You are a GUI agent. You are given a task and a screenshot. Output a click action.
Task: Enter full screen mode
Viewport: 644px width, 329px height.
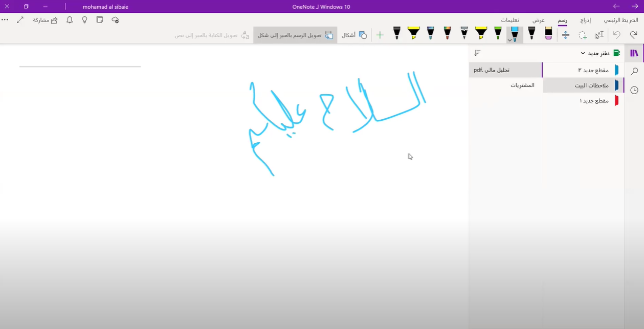click(20, 20)
